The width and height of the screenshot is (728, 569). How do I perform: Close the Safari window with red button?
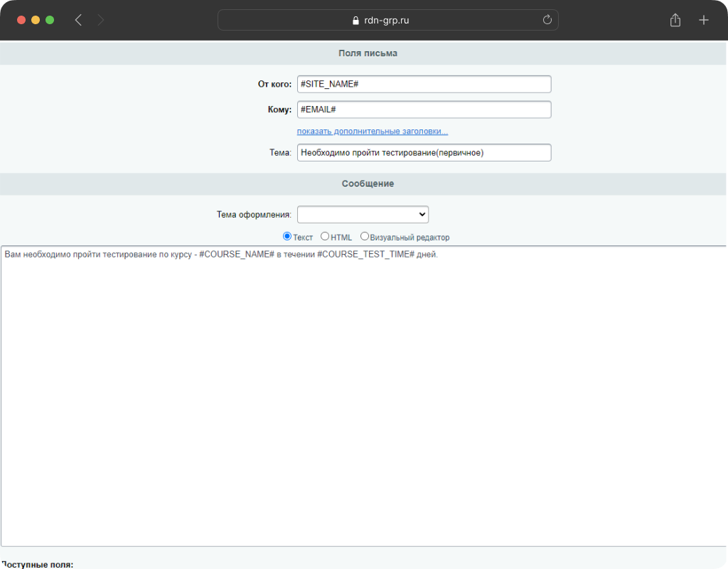click(21, 20)
